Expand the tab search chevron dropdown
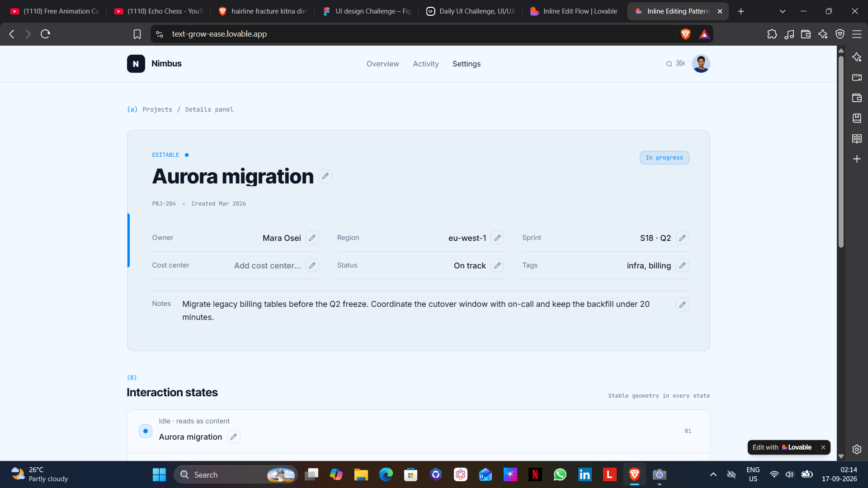 click(x=783, y=11)
